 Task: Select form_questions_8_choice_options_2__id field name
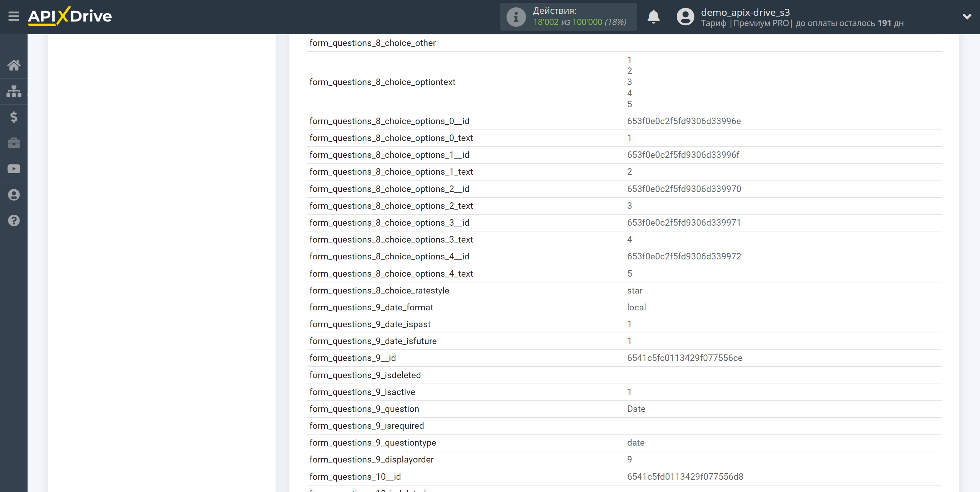[389, 189]
